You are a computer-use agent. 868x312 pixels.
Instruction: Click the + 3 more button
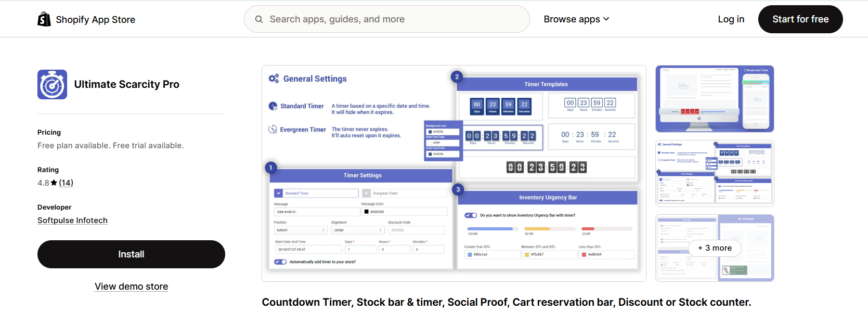point(715,248)
